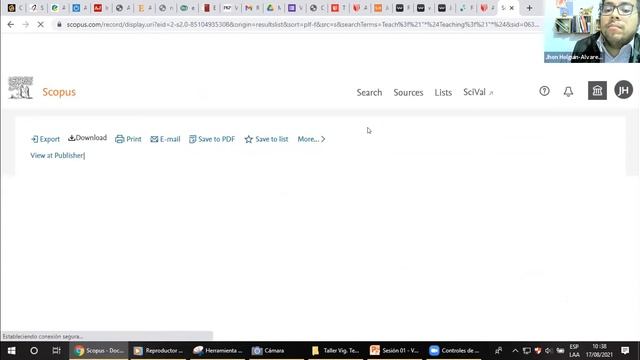Image resolution: width=640 pixels, height=360 pixels.
Task: Open the Lists page
Action: 443,93
